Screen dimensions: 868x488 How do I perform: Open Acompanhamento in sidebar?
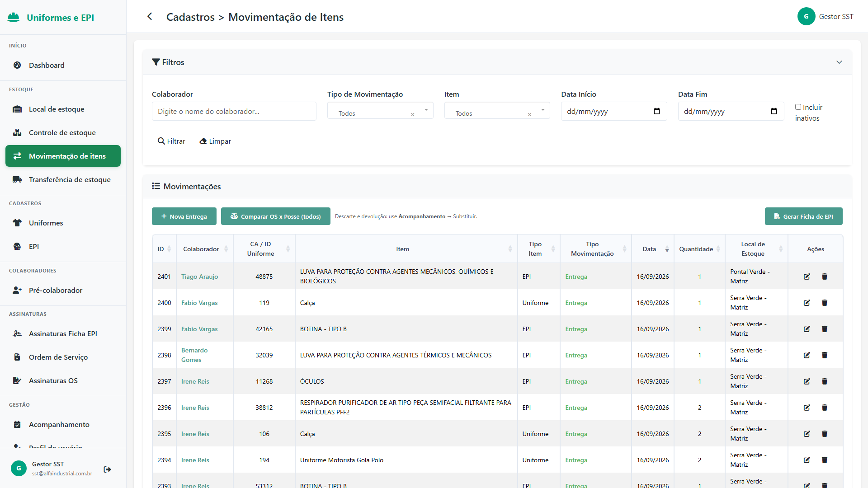click(x=63, y=424)
